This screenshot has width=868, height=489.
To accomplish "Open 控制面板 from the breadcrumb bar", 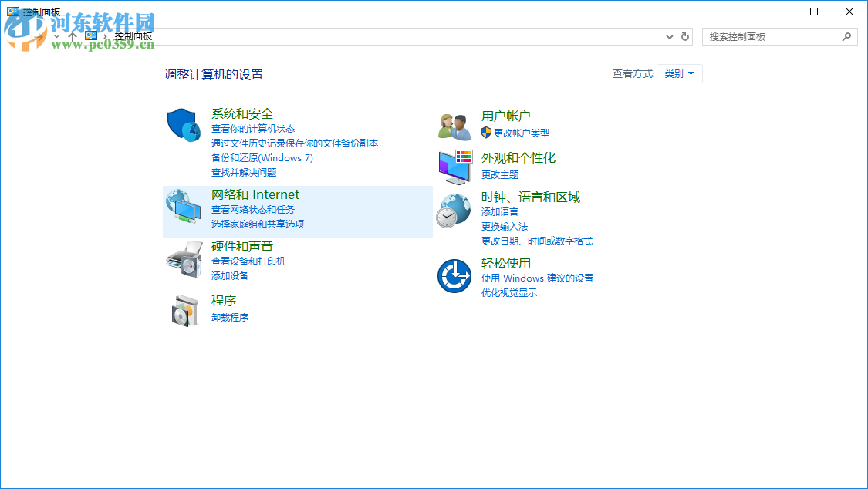I will (x=133, y=36).
